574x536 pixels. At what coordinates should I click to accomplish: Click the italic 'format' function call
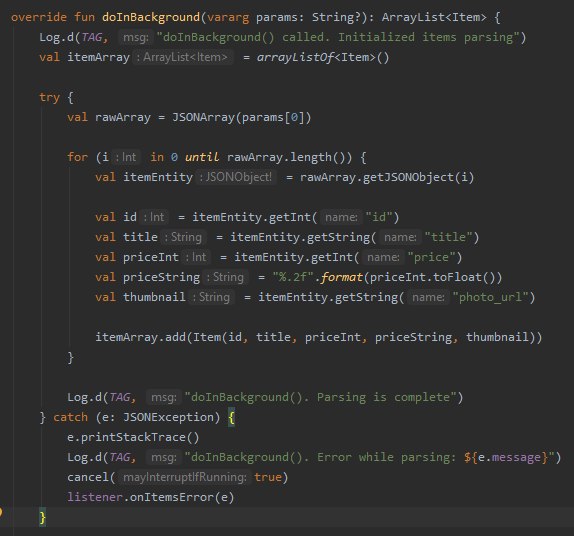click(342, 277)
